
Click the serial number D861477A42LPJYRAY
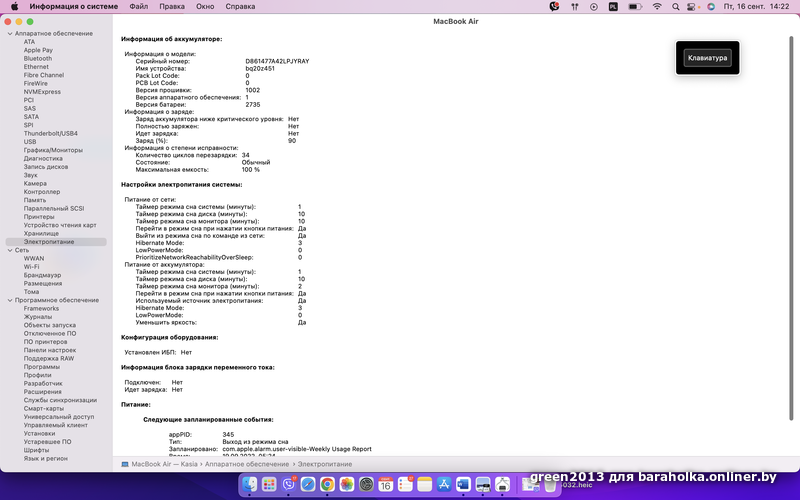pos(277,61)
